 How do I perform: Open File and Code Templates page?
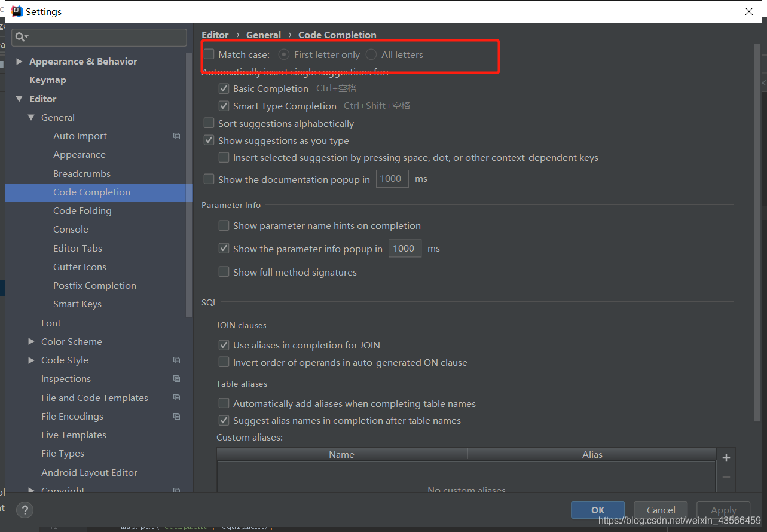tap(94, 398)
